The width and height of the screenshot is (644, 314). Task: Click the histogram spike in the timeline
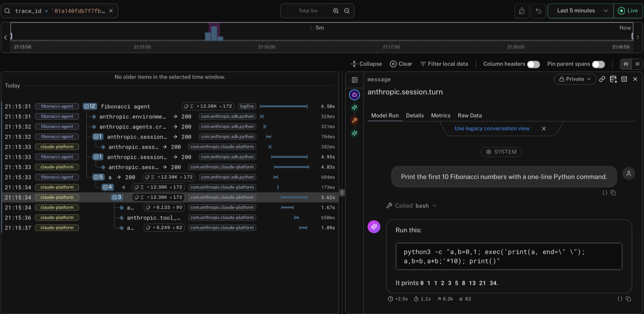[214, 33]
